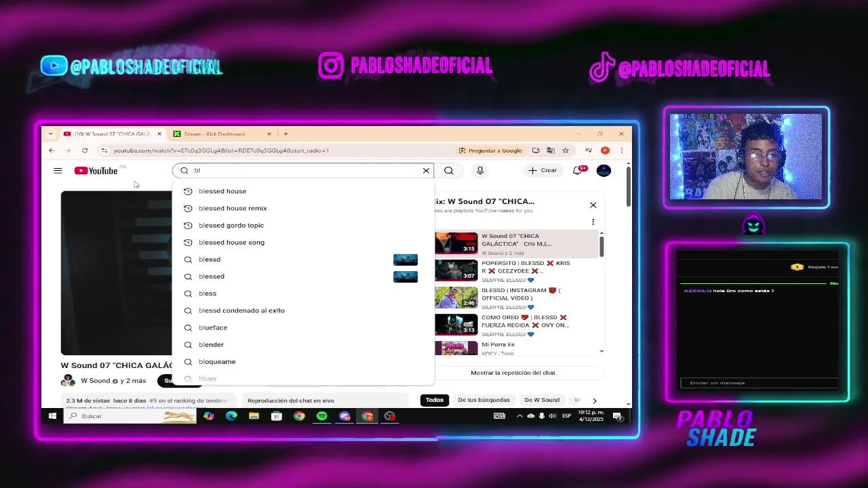Open the Windows Start menu
This screenshot has height=488, width=868.
pos(52,416)
